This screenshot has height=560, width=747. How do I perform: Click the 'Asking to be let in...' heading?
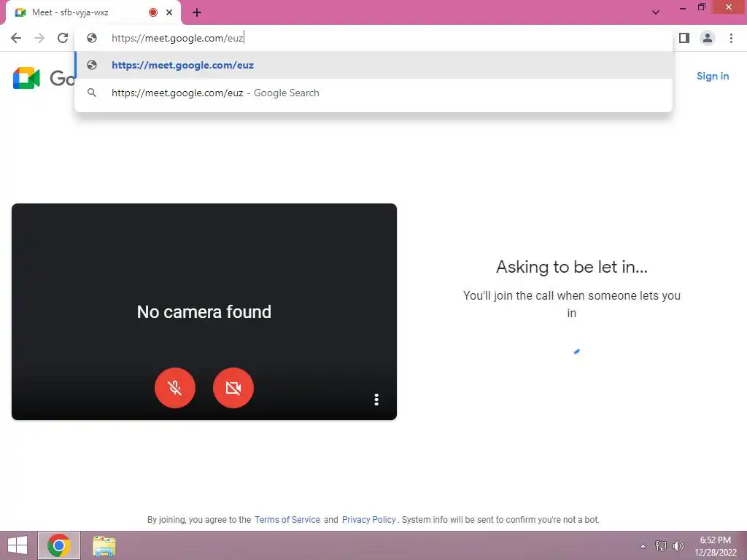point(572,267)
